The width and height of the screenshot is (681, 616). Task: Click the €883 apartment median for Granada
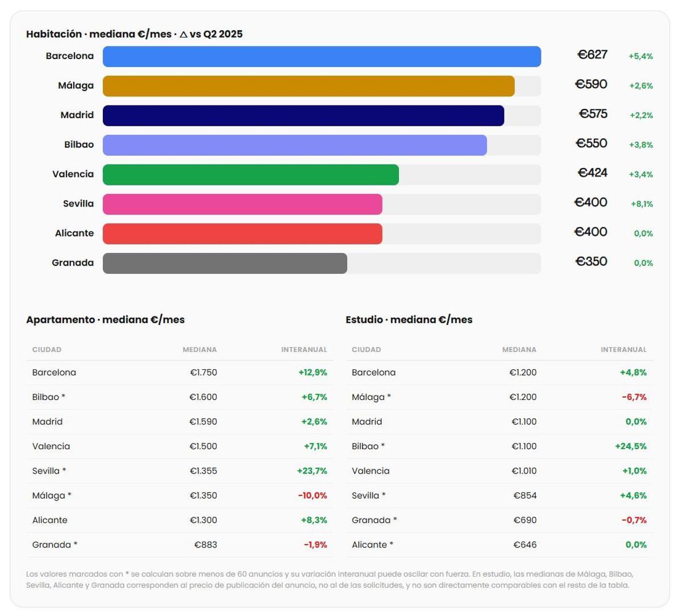pos(205,545)
